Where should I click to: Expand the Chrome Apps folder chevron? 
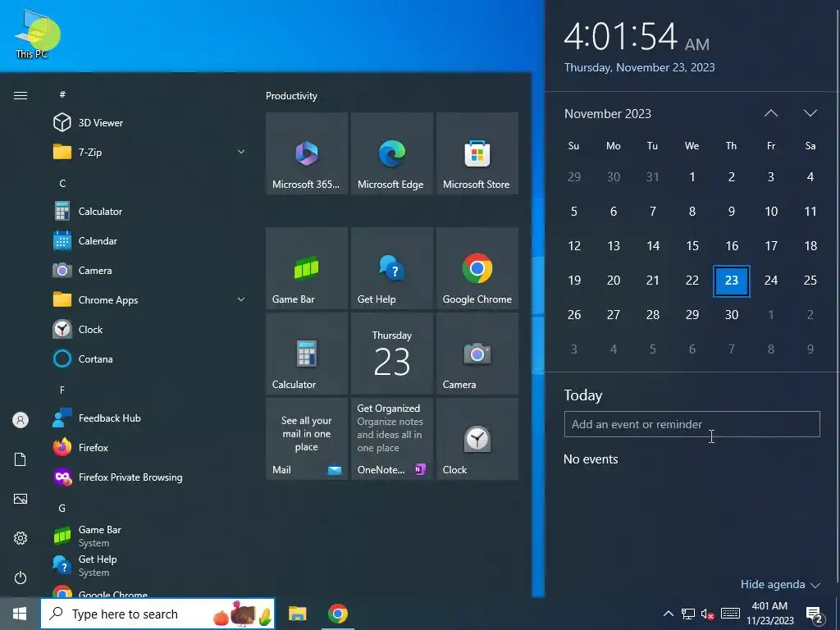241,300
